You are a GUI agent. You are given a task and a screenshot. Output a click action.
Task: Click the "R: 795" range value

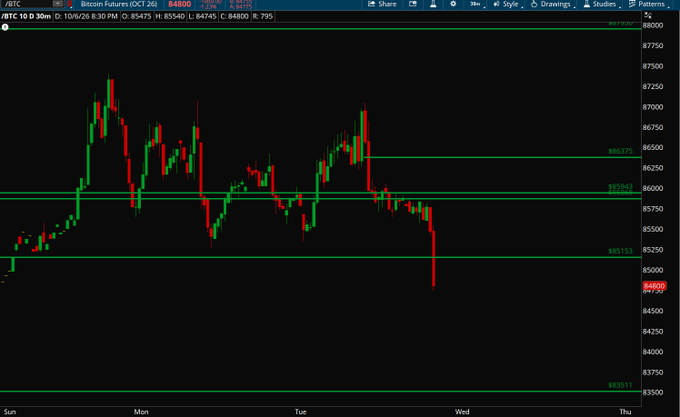[262, 16]
